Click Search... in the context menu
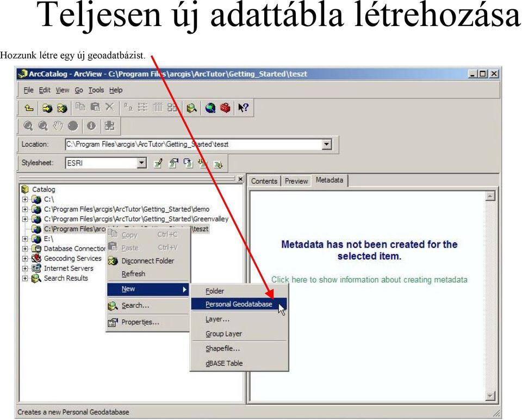This screenshot has width=522, height=420. pyautogui.click(x=148, y=305)
